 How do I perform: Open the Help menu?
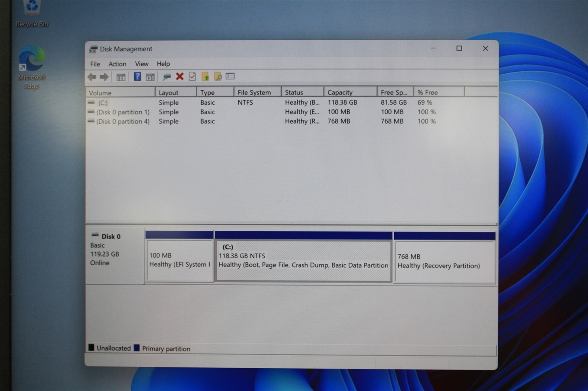[x=163, y=64]
